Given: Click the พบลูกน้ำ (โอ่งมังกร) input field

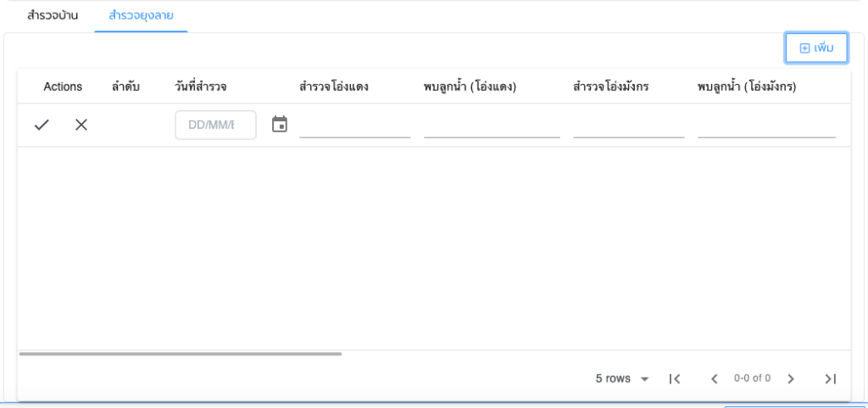Looking at the screenshot, I should pyautogui.click(x=766, y=126).
